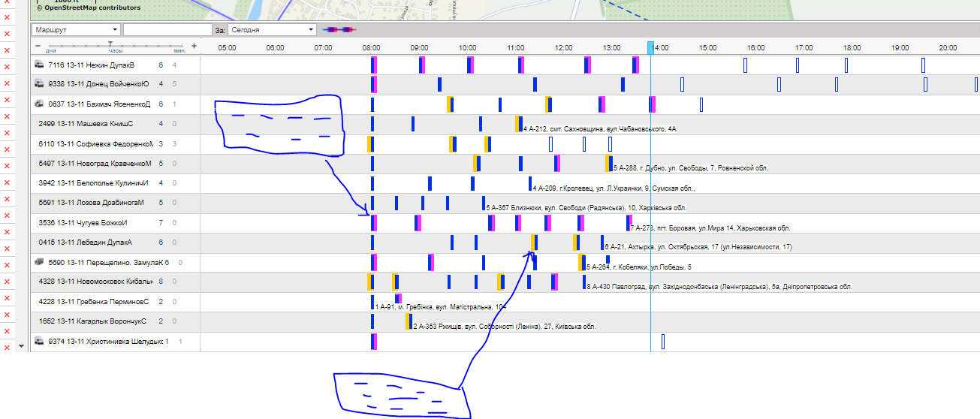Image resolution: width=980 pixels, height=419 pixels.
Task: Click the vehicle icon for 5690 Перещепино
Action: (x=39, y=262)
